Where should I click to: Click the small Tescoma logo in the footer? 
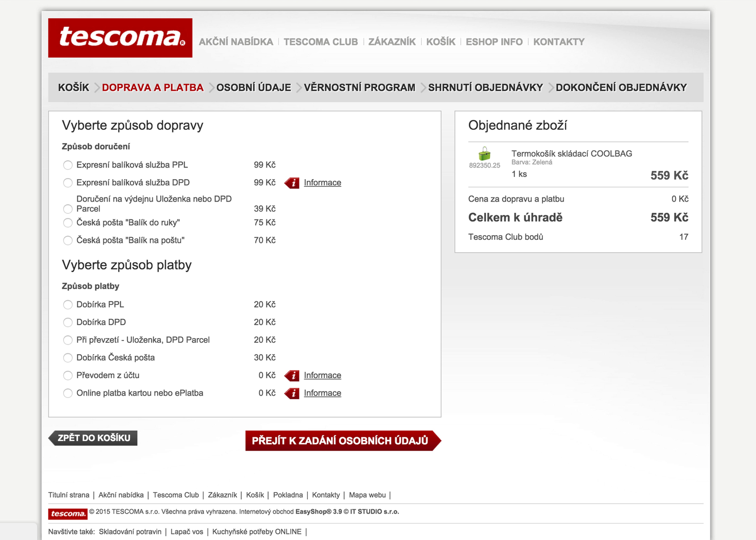68,514
